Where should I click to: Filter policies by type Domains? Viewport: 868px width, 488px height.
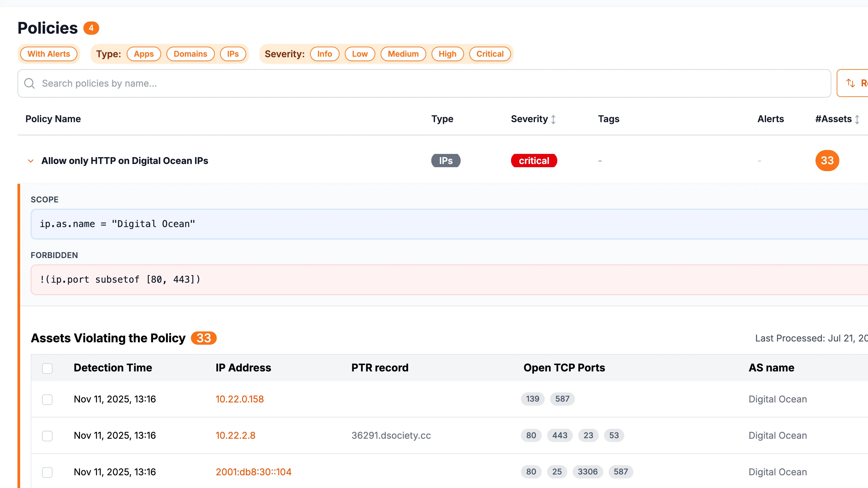[190, 54]
